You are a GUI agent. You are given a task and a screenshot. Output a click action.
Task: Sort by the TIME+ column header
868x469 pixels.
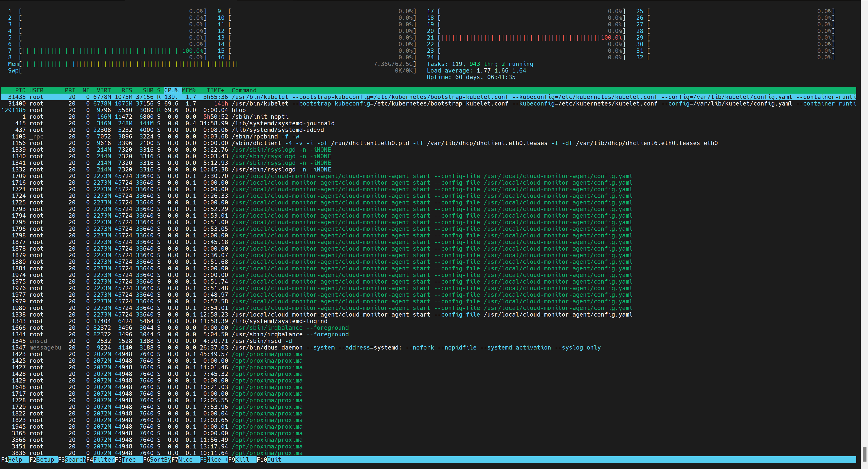(x=216, y=90)
